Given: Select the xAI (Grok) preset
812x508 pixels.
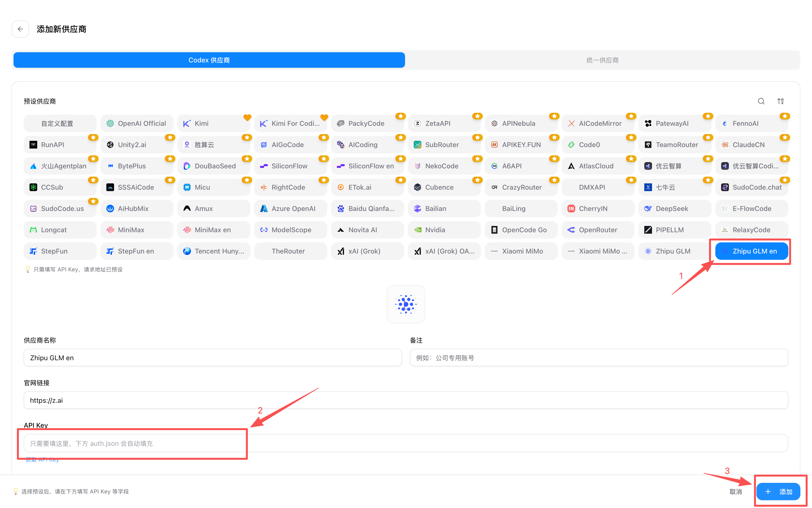Looking at the screenshot, I should coord(367,251).
